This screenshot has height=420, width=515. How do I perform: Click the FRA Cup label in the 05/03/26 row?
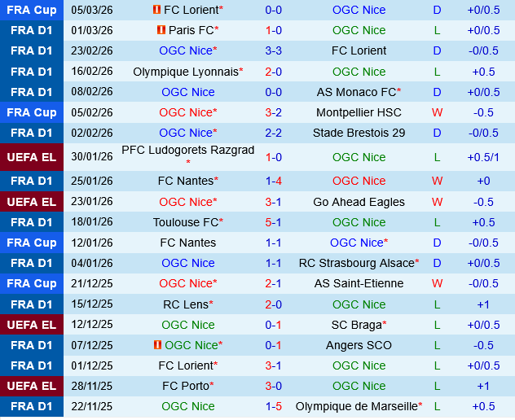32,10
